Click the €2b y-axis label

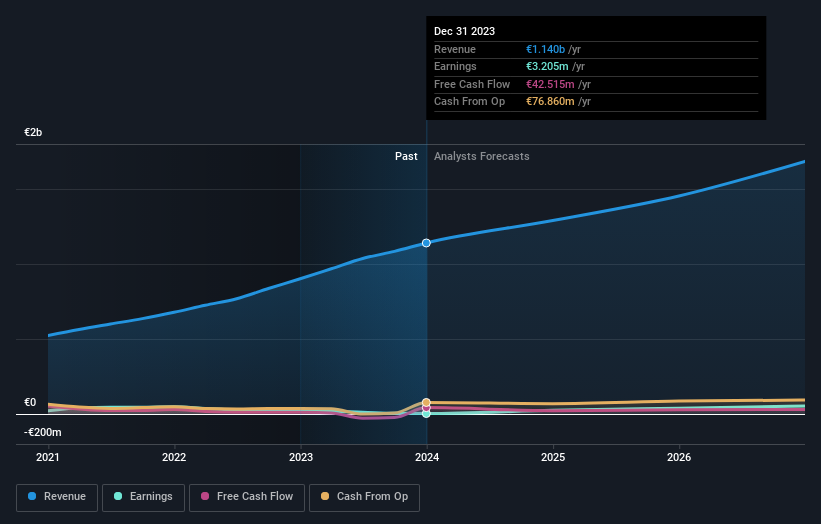tap(33, 132)
